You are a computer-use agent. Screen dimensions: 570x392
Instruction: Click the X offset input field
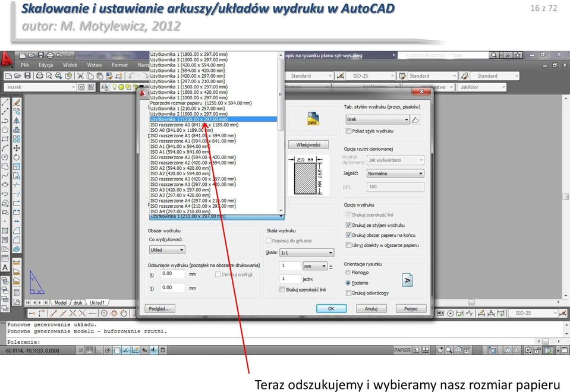(173, 274)
